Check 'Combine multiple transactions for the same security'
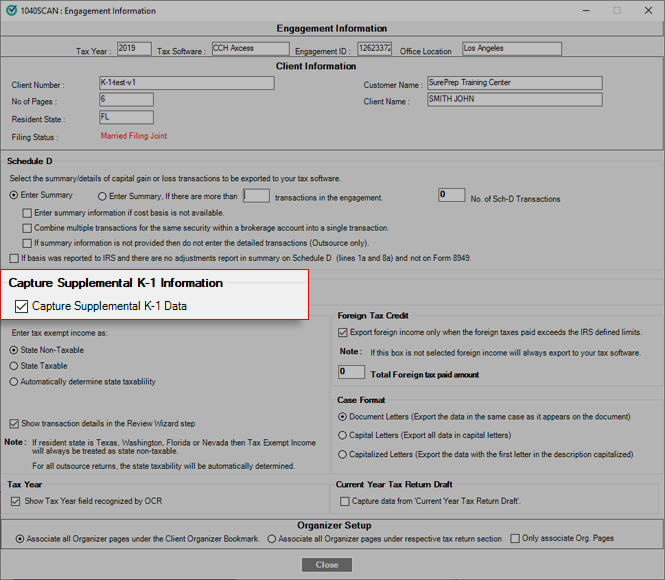The width and height of the screenshot is (665, 580). point(27,228)
